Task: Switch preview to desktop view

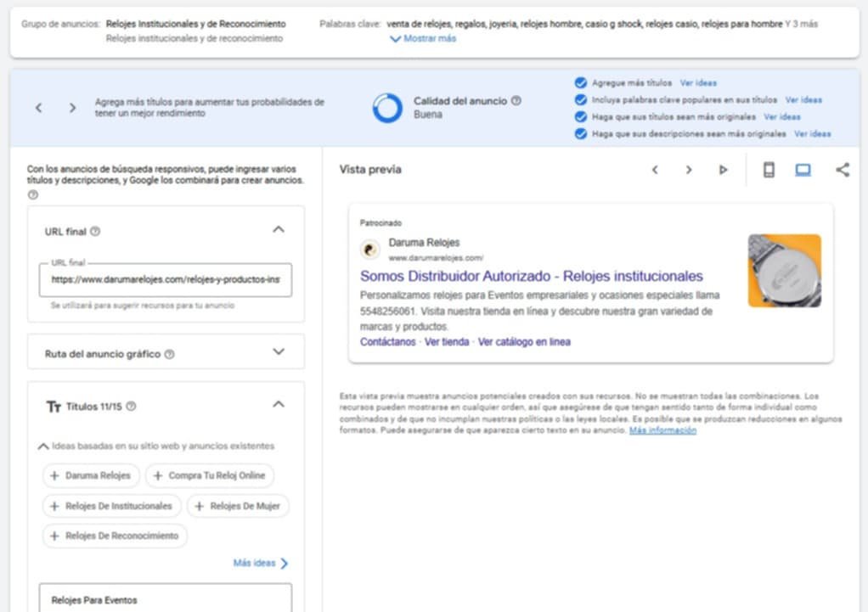Action: click(803, 170)
